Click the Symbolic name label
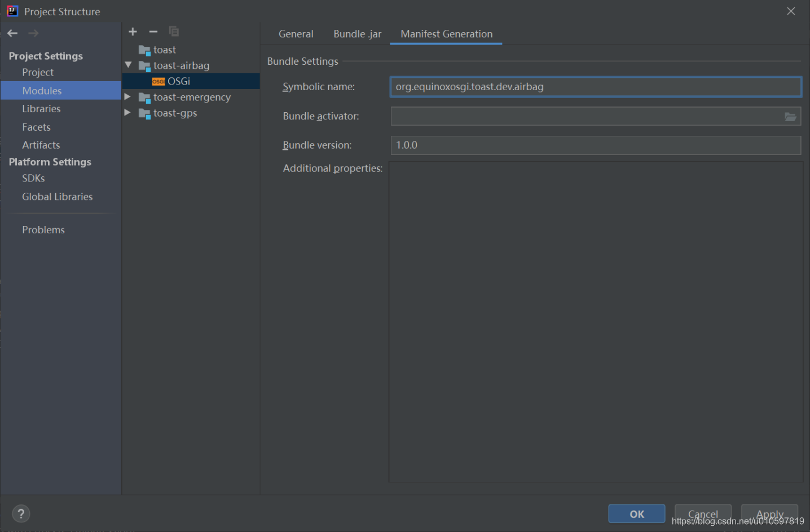 (319, 87)
